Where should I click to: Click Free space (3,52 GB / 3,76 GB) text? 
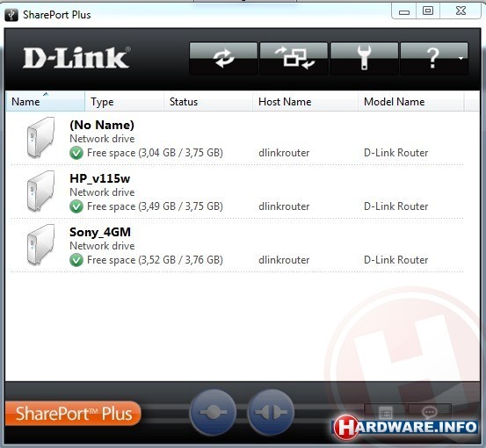[155, 260]
